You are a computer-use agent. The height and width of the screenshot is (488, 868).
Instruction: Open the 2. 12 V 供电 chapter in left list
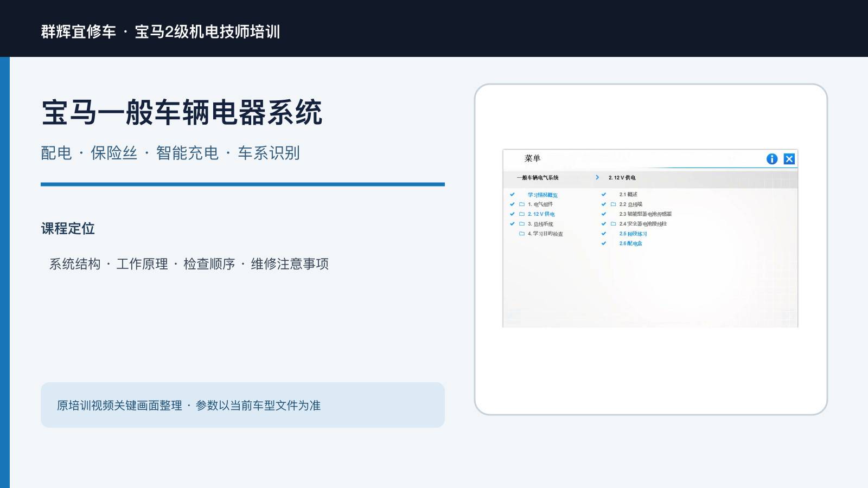point(541,214)
